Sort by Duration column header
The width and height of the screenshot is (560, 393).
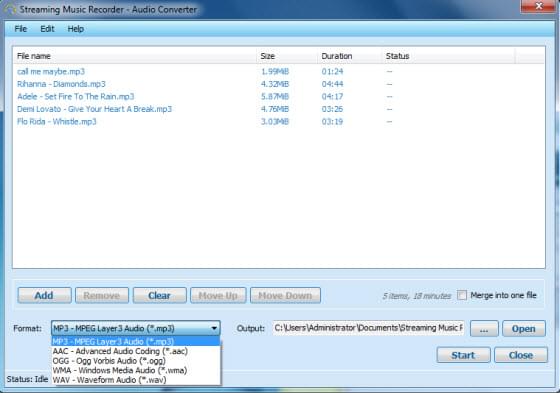pos(349,56)
